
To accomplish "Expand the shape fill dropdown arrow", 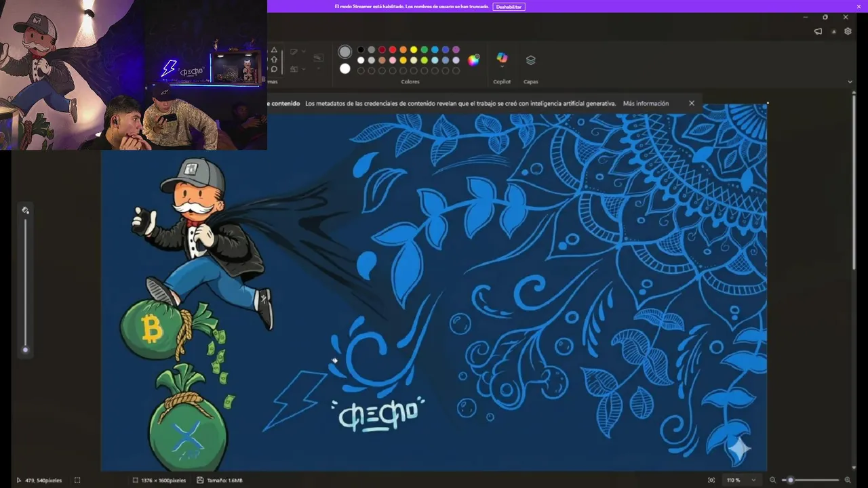I will tap(302, 68).
